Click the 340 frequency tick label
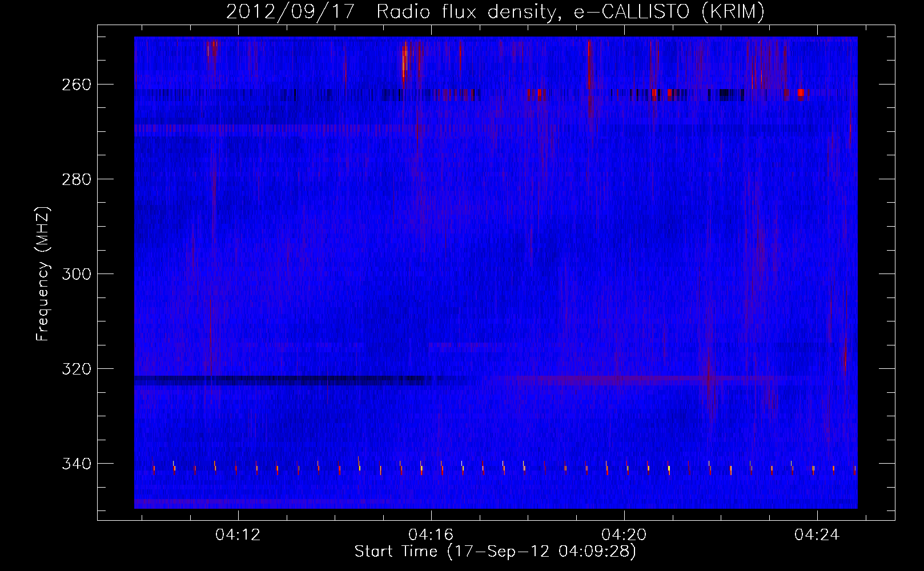This screenshot has width=924, height=571. 76,464
